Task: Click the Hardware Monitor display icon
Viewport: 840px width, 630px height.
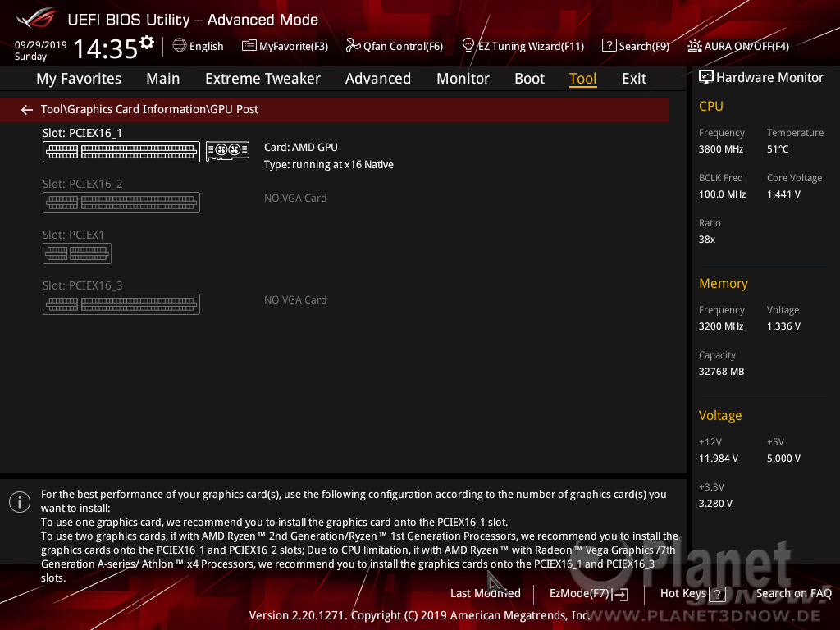Action: pyautogui.click(x=706, y=78)
